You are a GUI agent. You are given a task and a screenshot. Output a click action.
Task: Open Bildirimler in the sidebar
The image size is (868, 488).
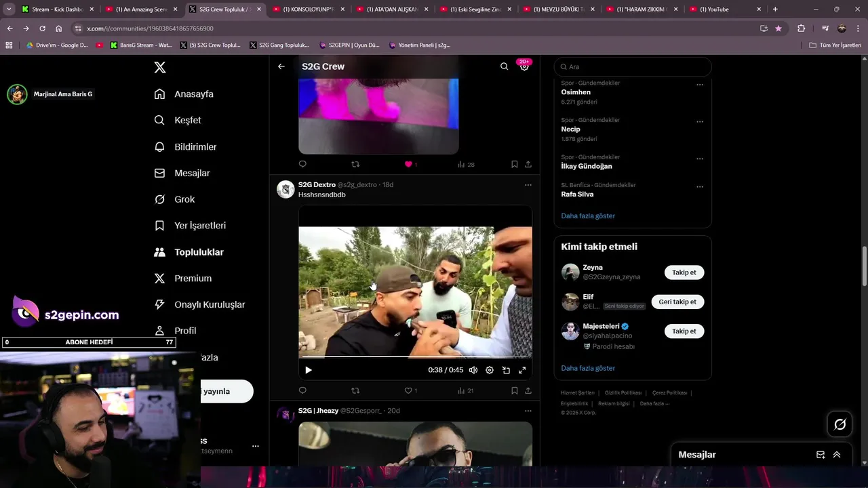click(x=185, y=146)
